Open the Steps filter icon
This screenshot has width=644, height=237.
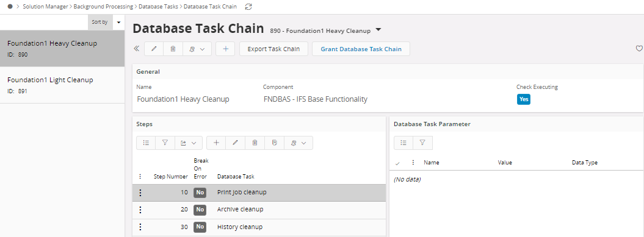coord(165,143)
